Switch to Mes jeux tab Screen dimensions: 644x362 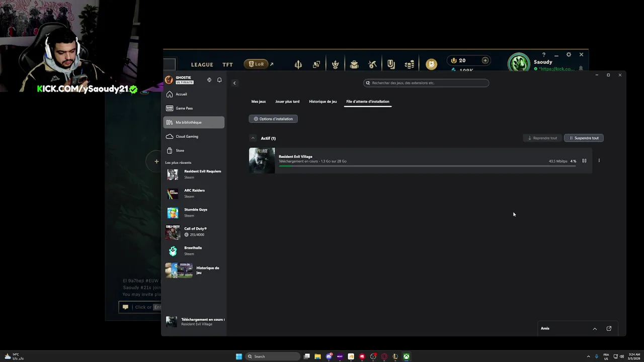(x=259, y=102)
